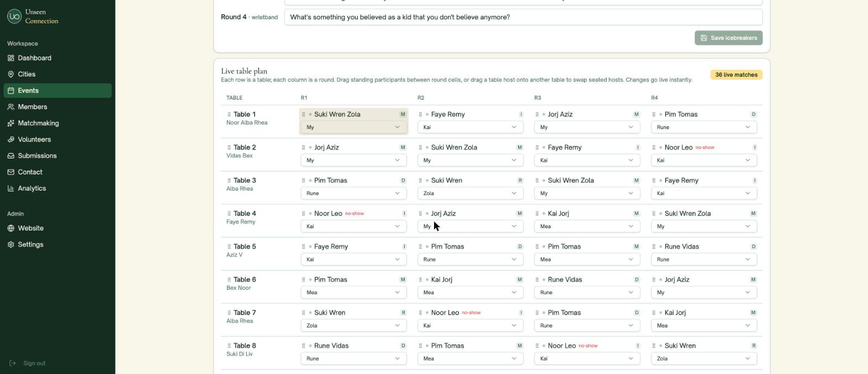Image resolution: width=868 pixels, height=374 pixels.
Task: Click host names Noor Alba Rhea under Table 1
Action: click(247, 123)
